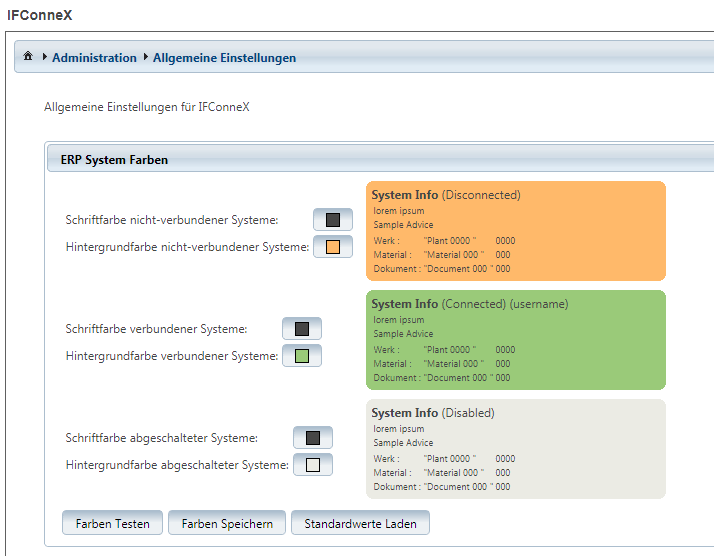This screenshot has width=714, height=556.
Task: Click the arrow before Allgemeine Einstellungen
Action: tap(146, 58)
